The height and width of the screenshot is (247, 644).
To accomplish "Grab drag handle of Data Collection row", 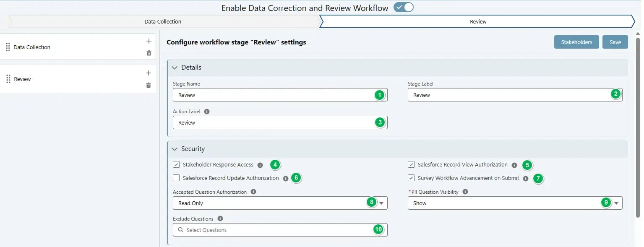I will click(8, 47).
